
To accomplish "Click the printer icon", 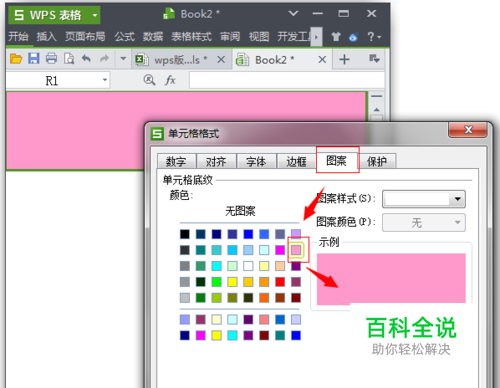I will click(51, 59).
